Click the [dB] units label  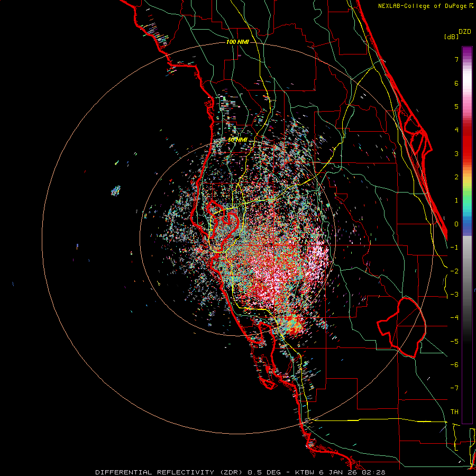[451, 36]
